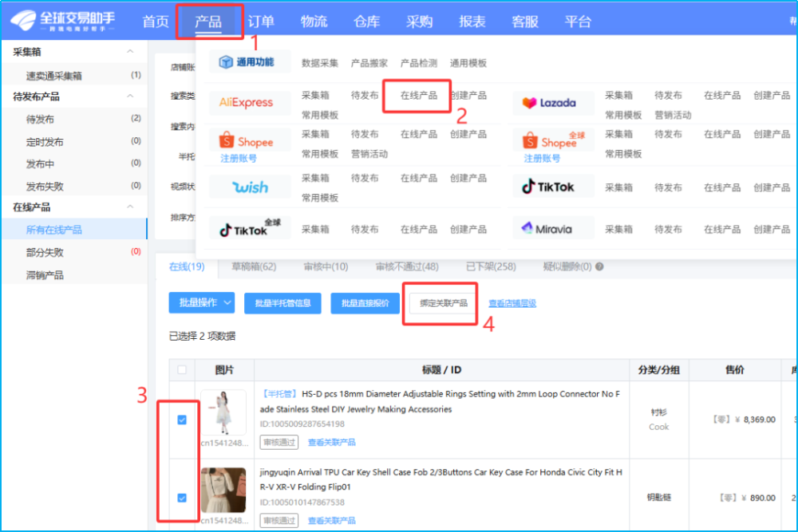Click the Wish platform logo

tap(250, 187)
